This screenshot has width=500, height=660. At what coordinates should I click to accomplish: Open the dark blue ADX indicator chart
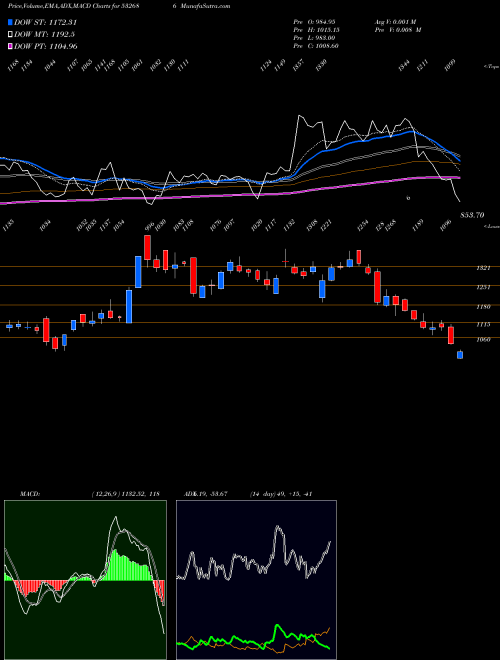(256, 580)
